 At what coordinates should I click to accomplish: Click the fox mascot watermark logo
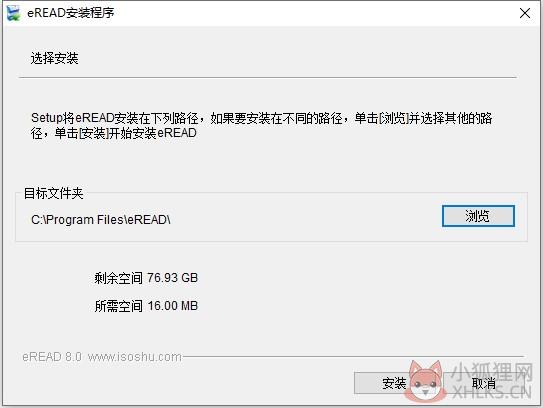[426, 380]
